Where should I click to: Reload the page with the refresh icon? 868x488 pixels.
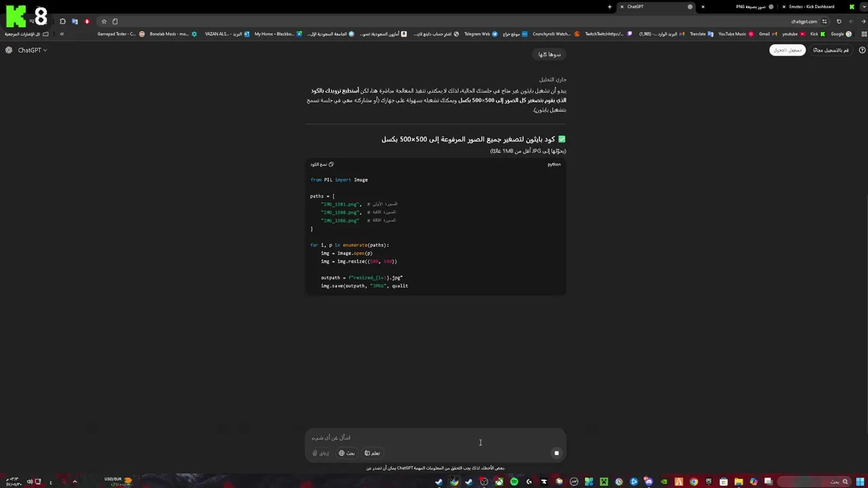click(839, 22)
